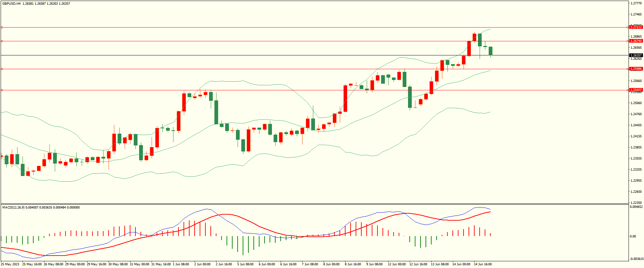Viewport: 644px width, 268px height.
Task: Click the 1.22350 price scale value
Action: [x=636, y=203]
